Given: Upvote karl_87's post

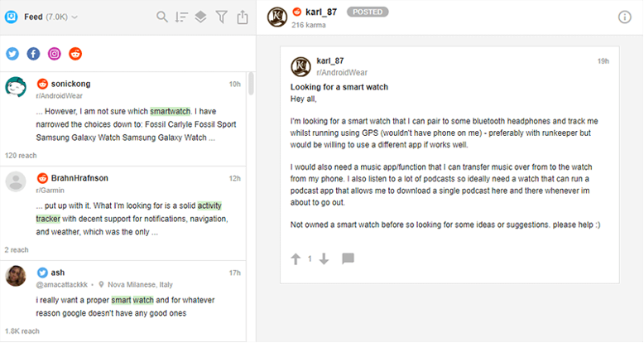Looking at the screenshot, I should tap(296, 259).
